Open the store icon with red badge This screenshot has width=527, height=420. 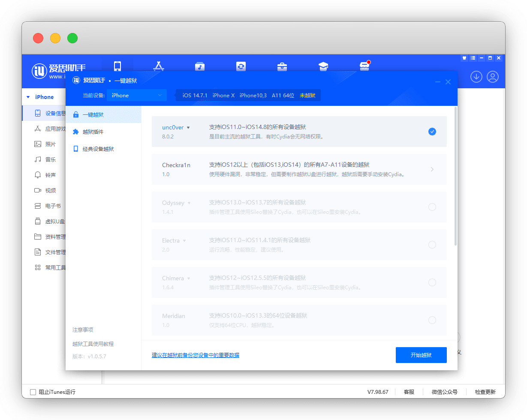[x=364, y=66]
